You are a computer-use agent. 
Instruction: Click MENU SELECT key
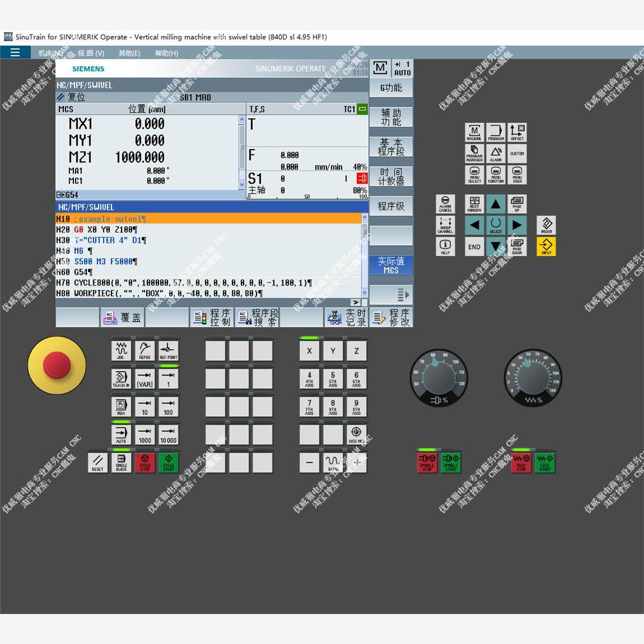(x=474, y=174)
